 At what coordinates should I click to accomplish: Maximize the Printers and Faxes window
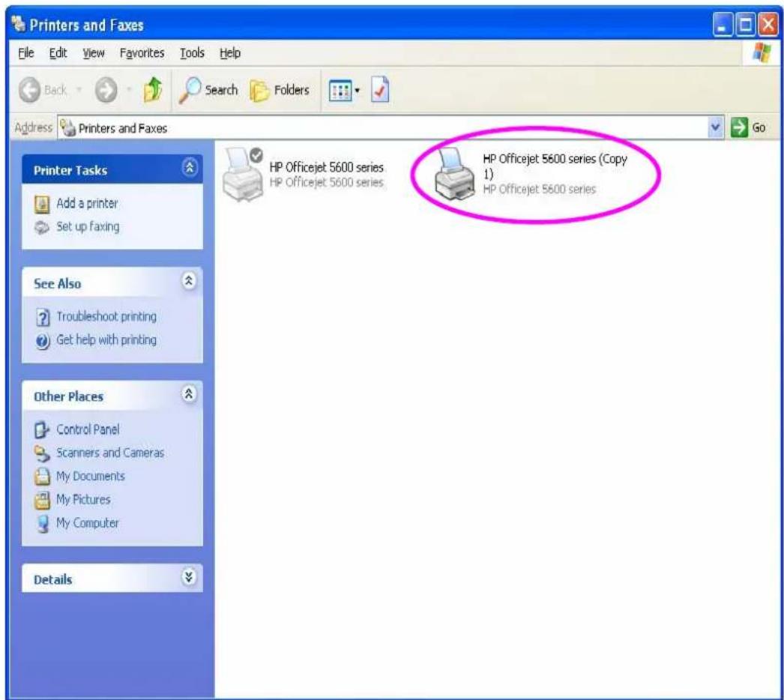(x=746, y=25)
